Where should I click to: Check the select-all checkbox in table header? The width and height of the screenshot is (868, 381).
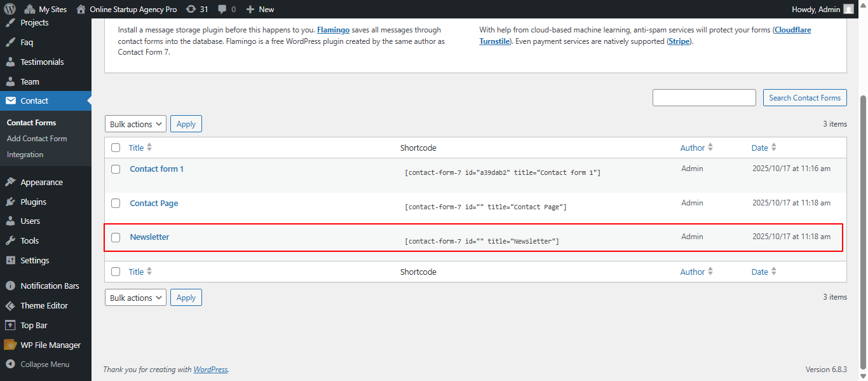click(x=116, y=147)
